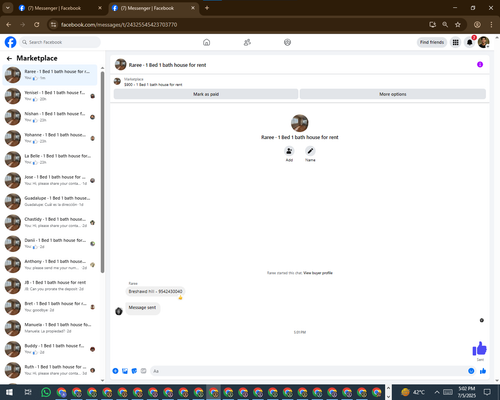500x400 pixels.
Task: Open Yohanne conversation in chat list
Action: [50, 138]
